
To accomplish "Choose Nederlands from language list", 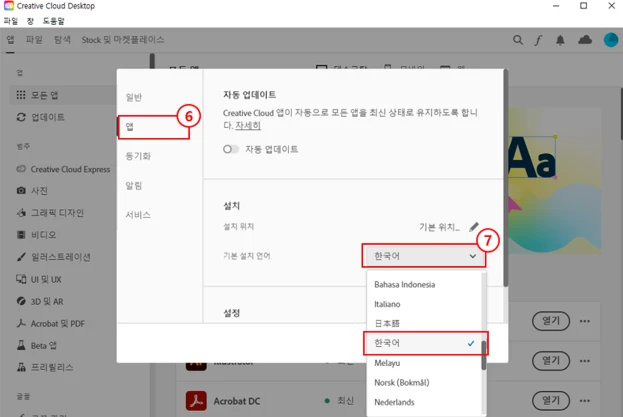I will (x=424, y=402).
